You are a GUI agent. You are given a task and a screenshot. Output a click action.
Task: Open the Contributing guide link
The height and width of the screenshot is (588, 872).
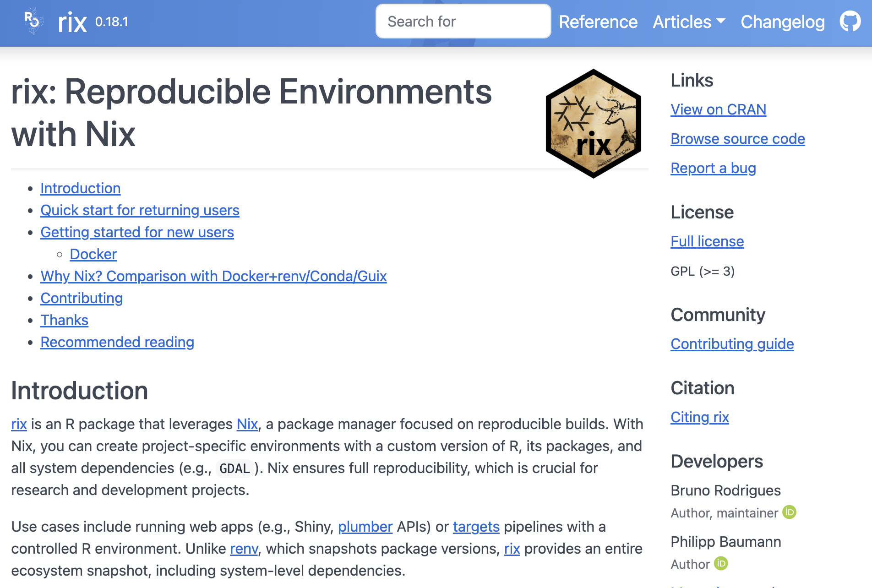point(732,344)
